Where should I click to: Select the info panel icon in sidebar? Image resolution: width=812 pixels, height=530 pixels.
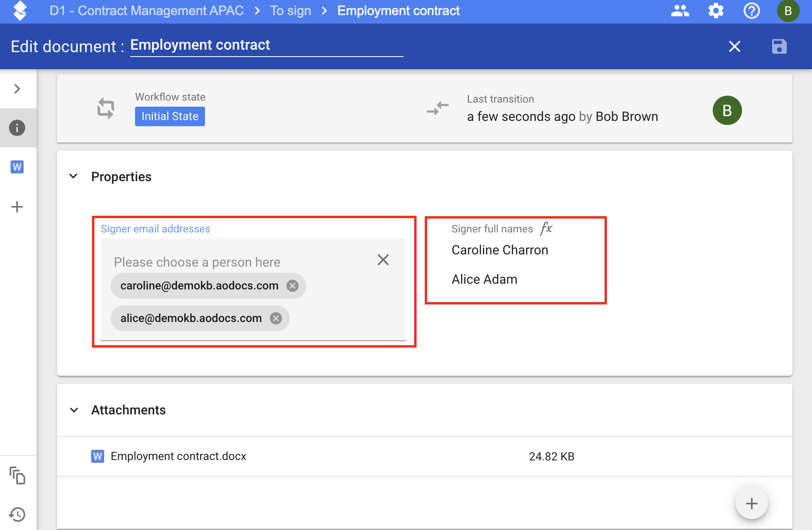click(x=17, y=128)
